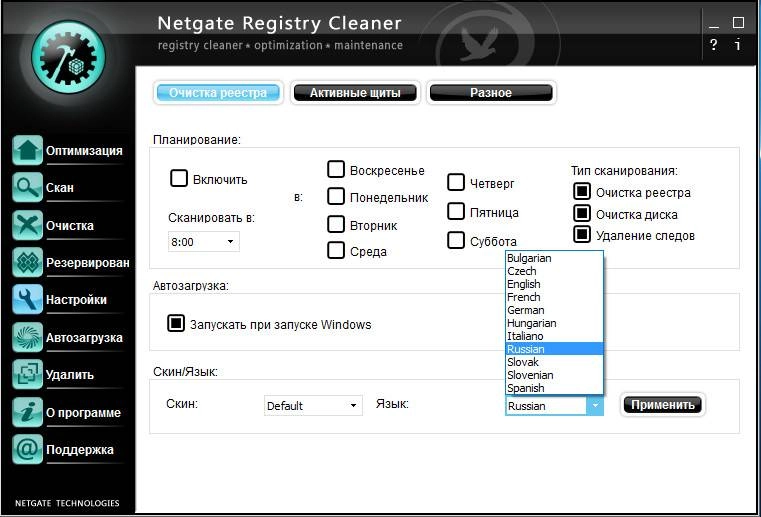Select German from language list
This screenshot has width=761, height=517.
[x=554, y=310]
